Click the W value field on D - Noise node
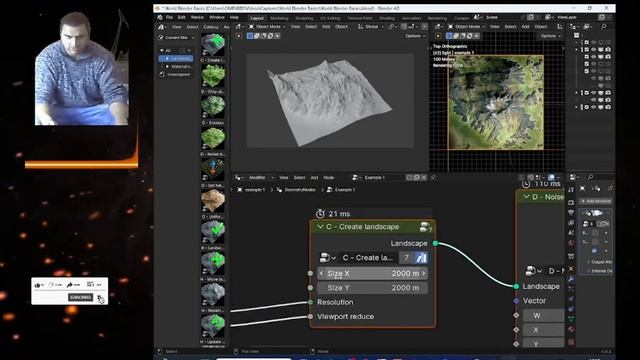 (543, 316)
